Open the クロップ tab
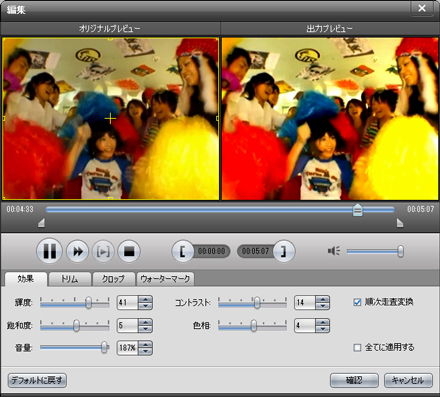Screen dimensions: 440x397 (x=113, y=279)
